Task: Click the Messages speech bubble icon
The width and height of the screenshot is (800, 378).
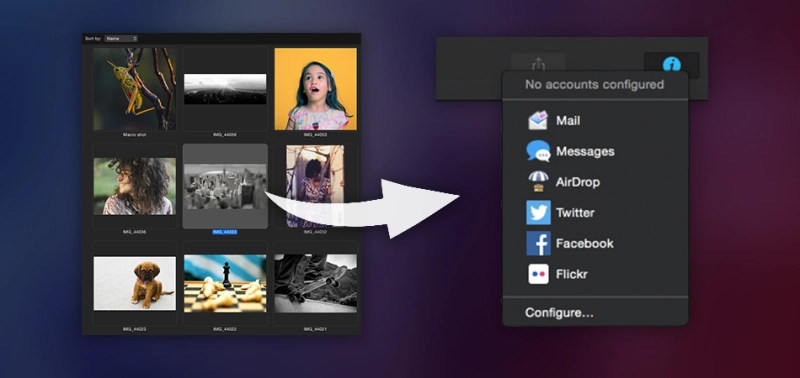Action: pos(538,151)
